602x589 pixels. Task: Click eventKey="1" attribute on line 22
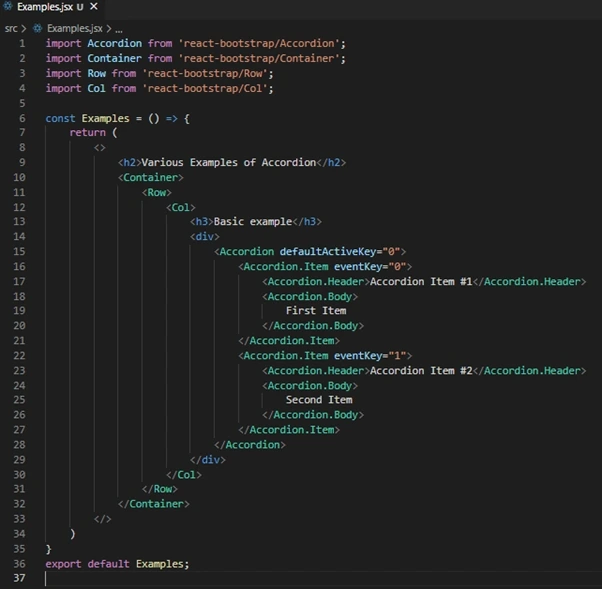tap(370, 356)
